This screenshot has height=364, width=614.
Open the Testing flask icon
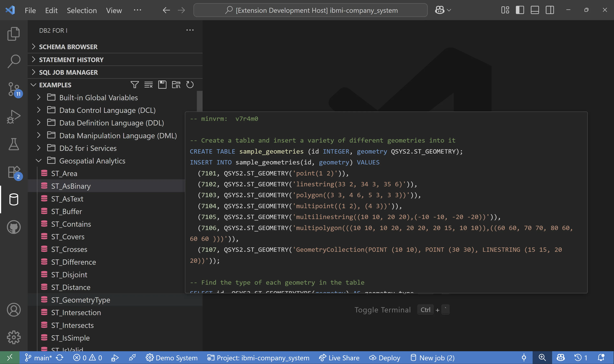[13, 144]
